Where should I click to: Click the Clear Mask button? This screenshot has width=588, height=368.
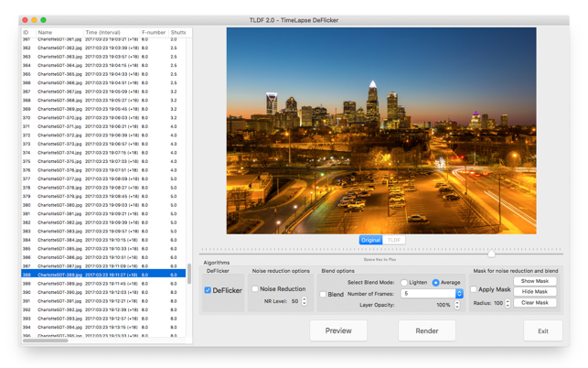pyautogui.click(x=535, y=302)
